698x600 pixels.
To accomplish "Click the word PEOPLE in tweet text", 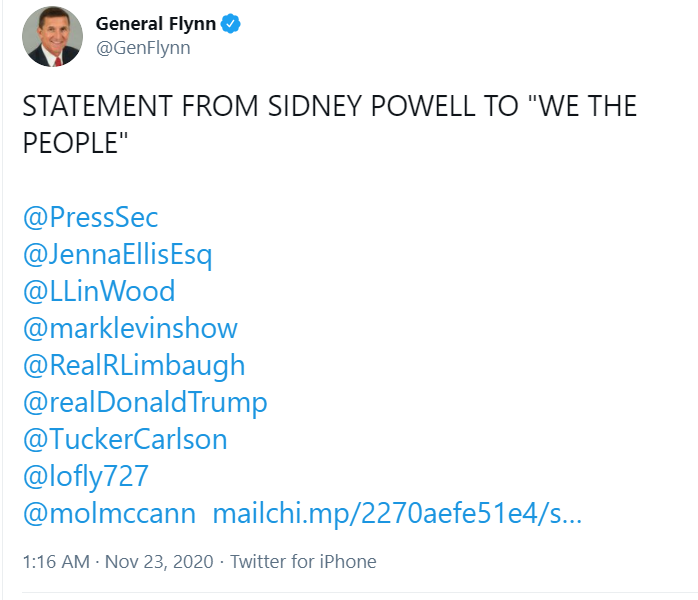I will 70,143.
